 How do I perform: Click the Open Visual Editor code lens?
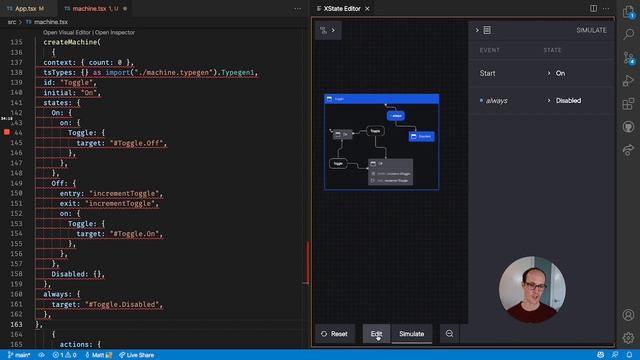[67, 32]
